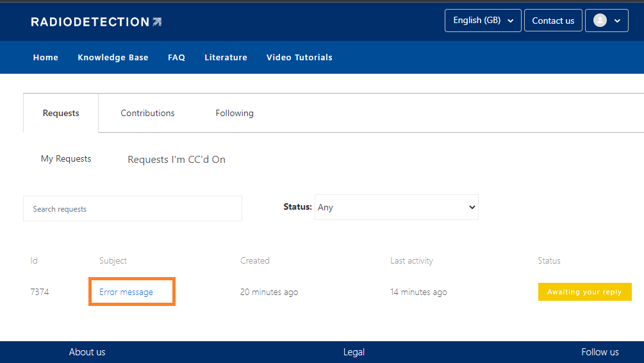Open the Error message request link
This screenshot has height=363, width=644.
click(126, 292)
